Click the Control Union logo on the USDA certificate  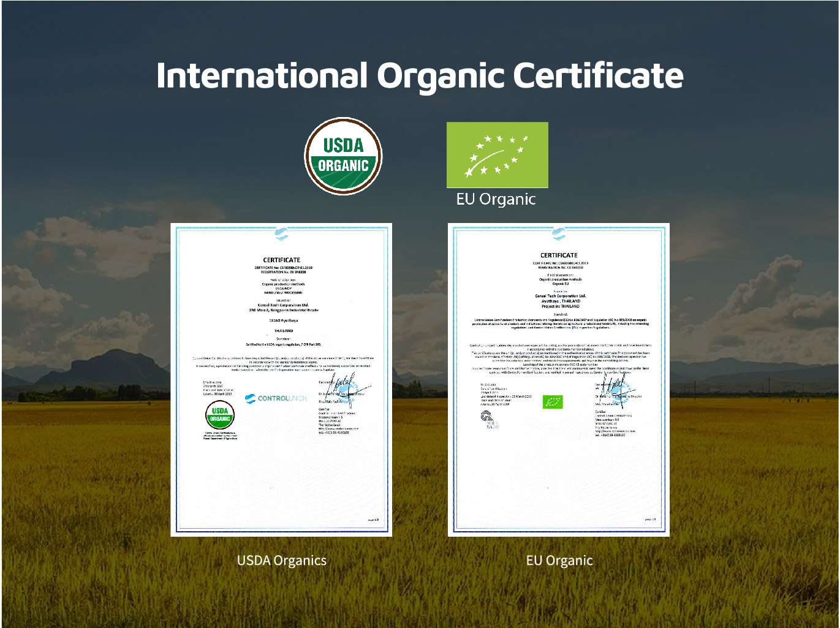tap(276, 398)
